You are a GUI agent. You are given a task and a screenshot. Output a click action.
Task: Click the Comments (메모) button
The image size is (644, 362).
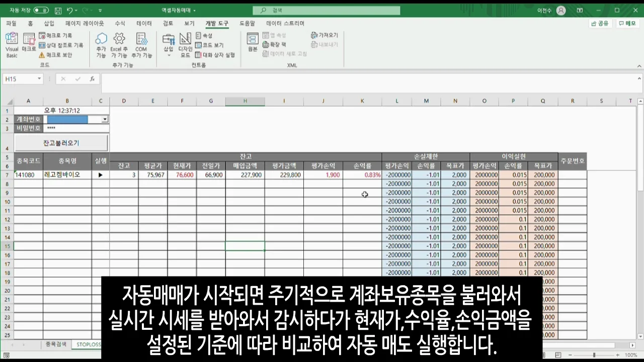[x=627, y=23]
